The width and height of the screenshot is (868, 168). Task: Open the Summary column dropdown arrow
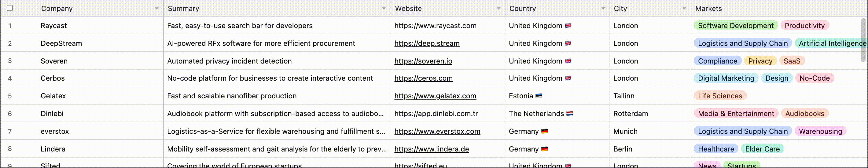[384, 9]
